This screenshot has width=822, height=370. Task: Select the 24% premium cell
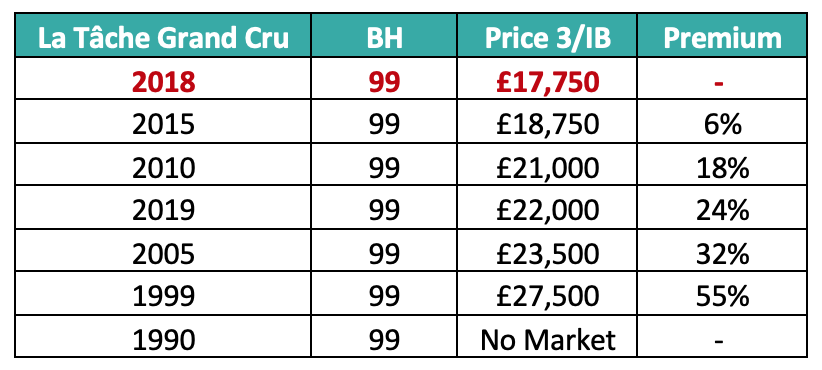[x=722, y=207]
